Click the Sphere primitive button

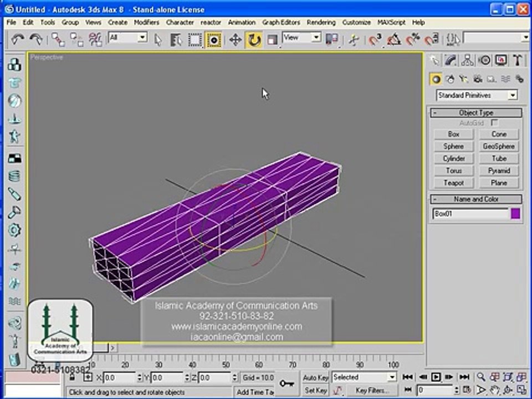(454, 146)
